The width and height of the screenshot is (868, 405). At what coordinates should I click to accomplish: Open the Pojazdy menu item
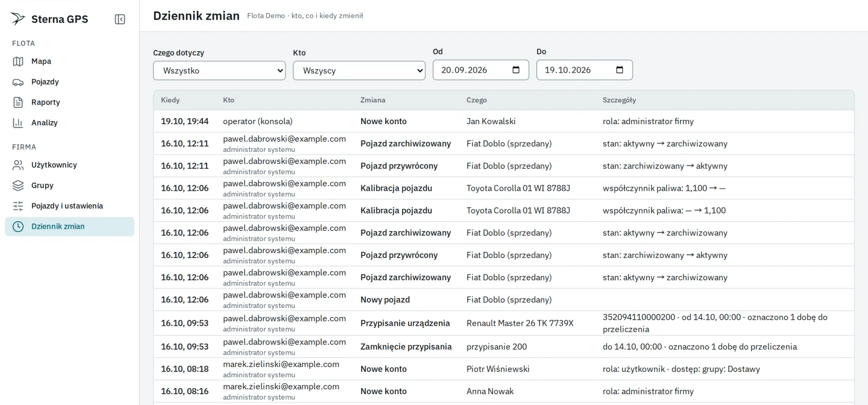(x=69, y=82)
